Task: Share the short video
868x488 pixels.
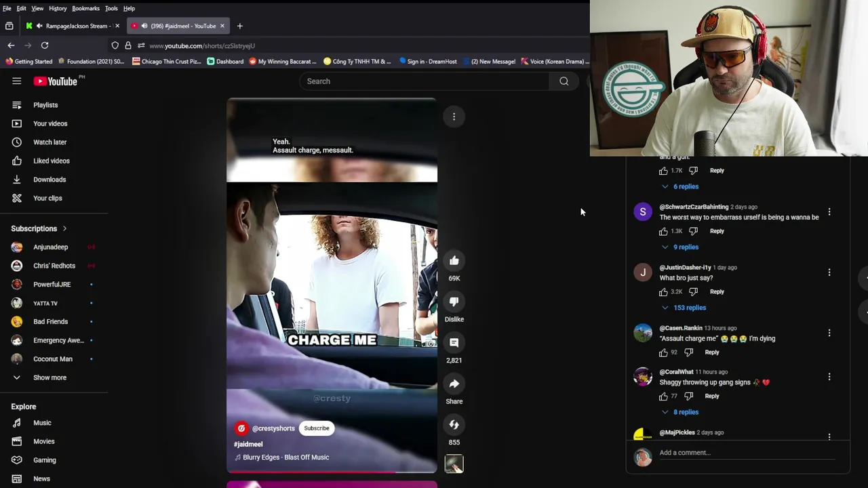Action: pyautogui.click(x=454, y=384)
